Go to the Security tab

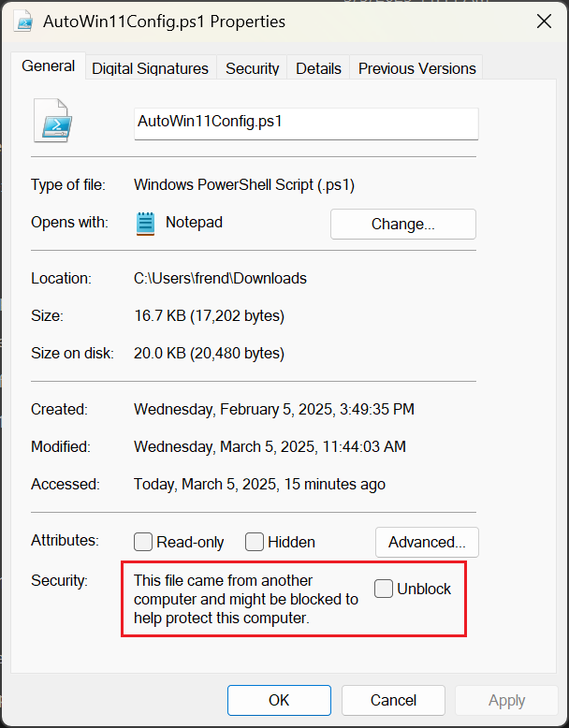(253, 68)
